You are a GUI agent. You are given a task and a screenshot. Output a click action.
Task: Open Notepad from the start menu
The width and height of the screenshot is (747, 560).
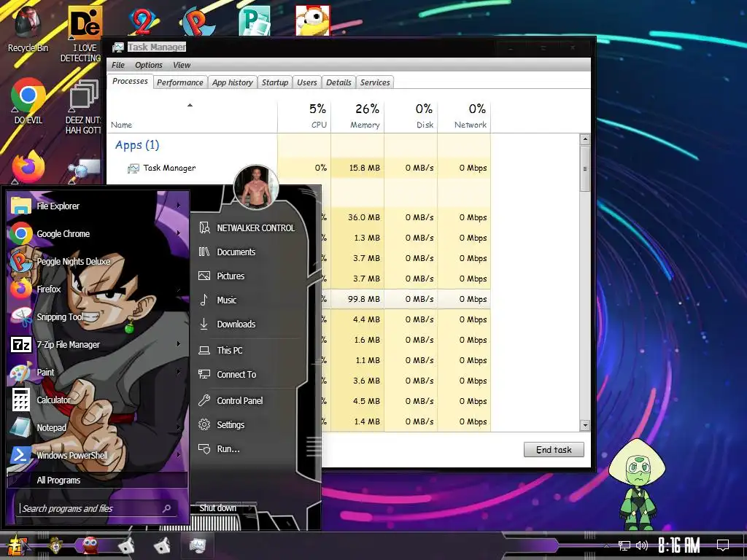(98, 427)
